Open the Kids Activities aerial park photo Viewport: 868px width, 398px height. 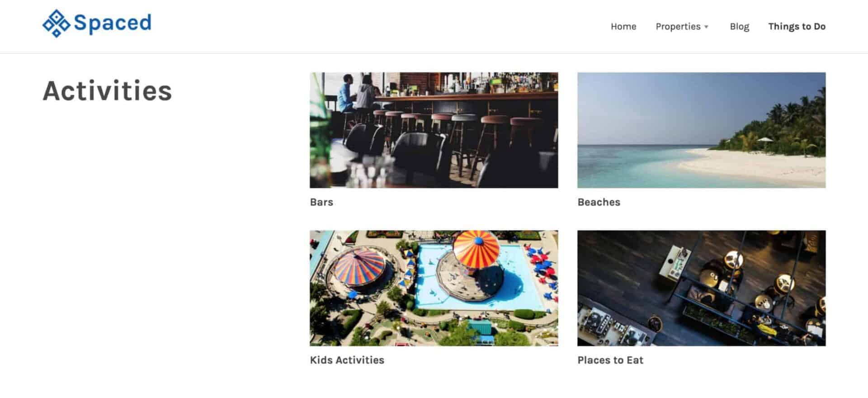tap(434, 288)
